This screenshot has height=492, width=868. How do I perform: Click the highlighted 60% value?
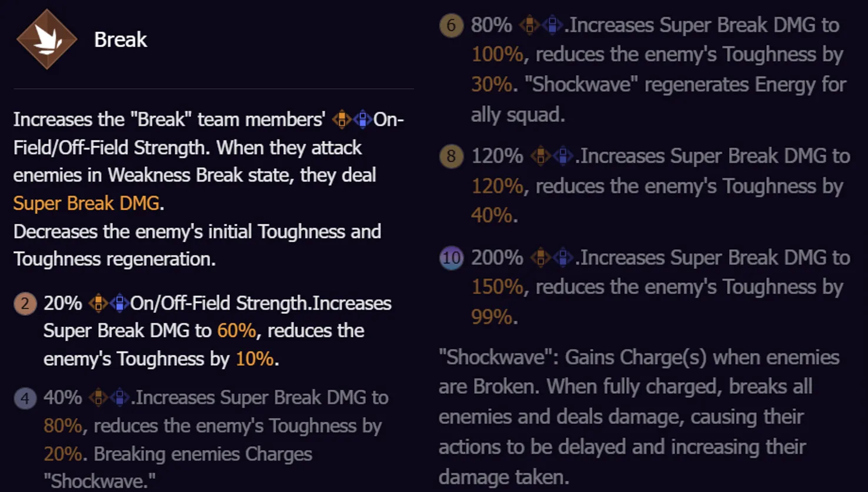coord(236,331)
